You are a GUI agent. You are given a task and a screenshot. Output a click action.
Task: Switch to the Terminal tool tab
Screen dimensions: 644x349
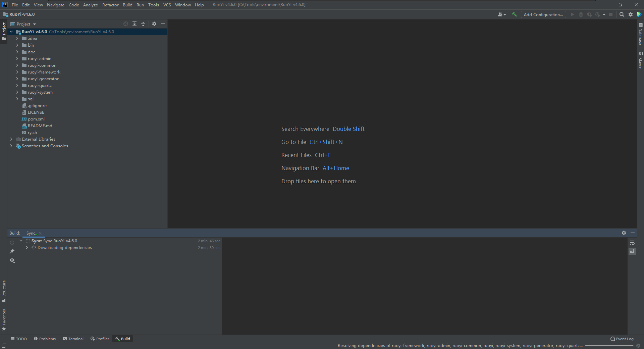73,339
